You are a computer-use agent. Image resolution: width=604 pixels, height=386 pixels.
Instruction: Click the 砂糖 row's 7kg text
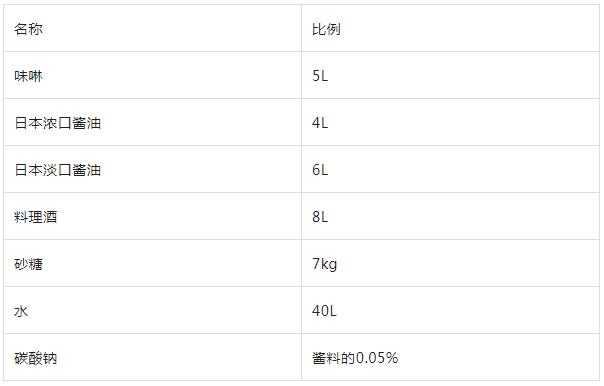[324, 264]
